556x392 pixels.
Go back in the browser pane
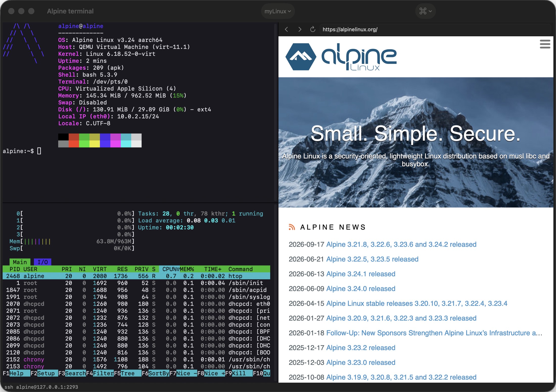pyautogui.click(x=286, y=29)
